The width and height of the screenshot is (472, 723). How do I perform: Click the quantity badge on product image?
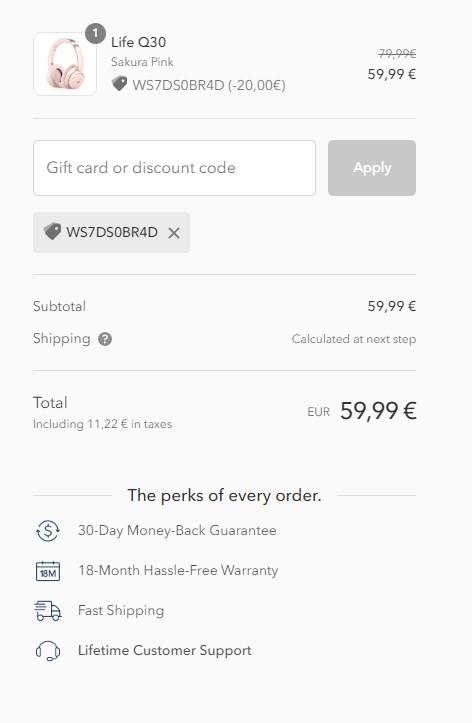click(95, 34)
